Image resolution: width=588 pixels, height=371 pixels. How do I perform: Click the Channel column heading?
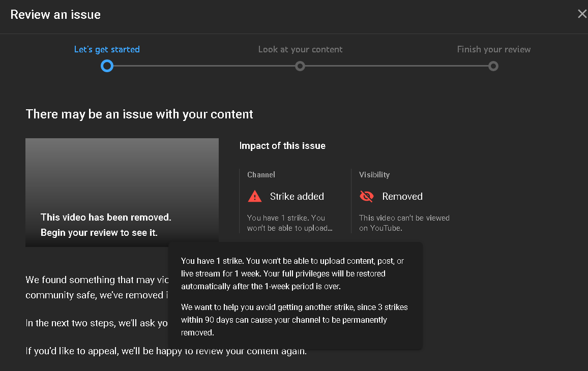coord(261,175)
